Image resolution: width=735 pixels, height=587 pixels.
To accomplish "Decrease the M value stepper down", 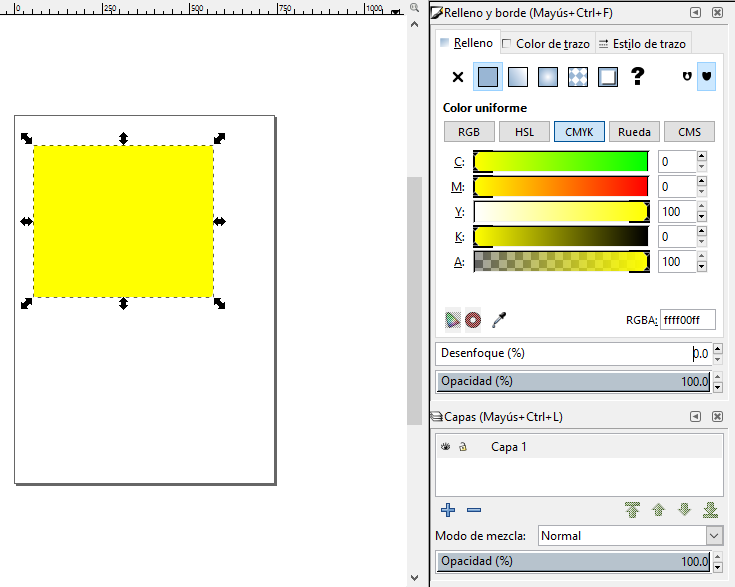I will 701,192.
